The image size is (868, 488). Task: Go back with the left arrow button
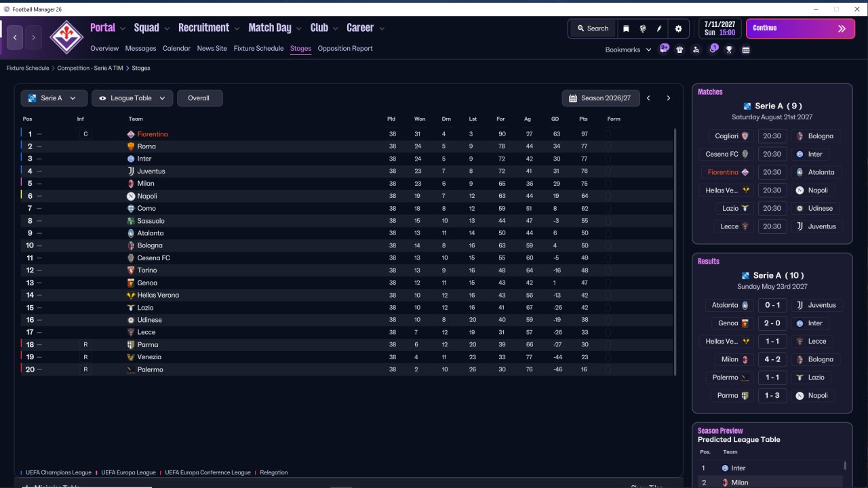[x=16, y=37]
